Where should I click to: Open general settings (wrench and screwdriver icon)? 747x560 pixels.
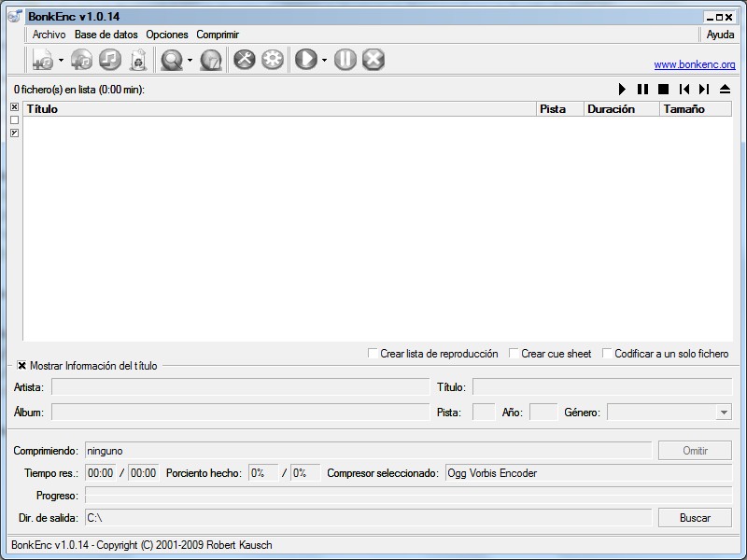[x=245, y=60]
